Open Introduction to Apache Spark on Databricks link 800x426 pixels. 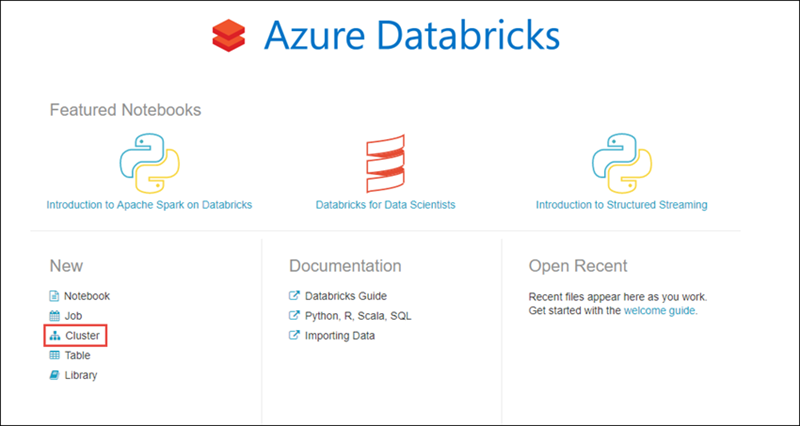click(x=149, y=205)
